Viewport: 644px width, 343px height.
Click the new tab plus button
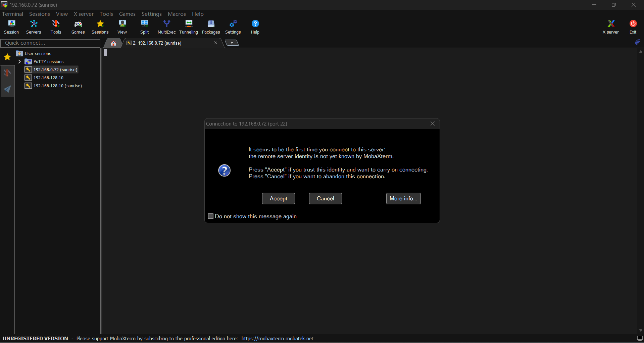pos(232,43)
